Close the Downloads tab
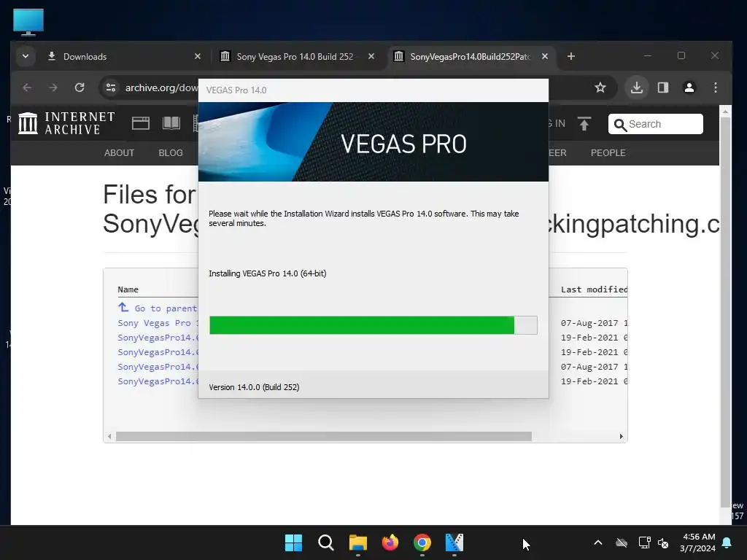The image size is (747, 560). point(198,56)
